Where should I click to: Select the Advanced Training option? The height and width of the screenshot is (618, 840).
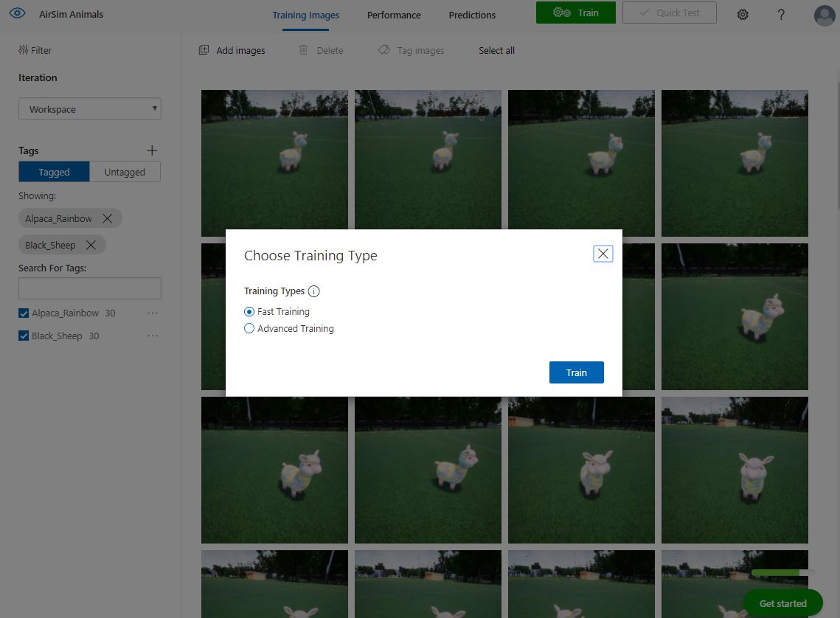coord(249,328)
